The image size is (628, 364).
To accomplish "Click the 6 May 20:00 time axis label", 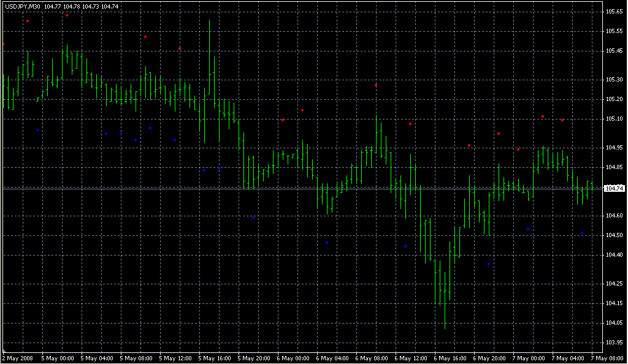I will click(489, 358).
